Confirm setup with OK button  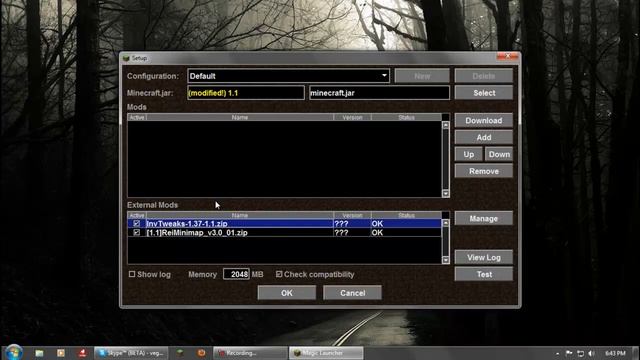click(x=287, y=293)
